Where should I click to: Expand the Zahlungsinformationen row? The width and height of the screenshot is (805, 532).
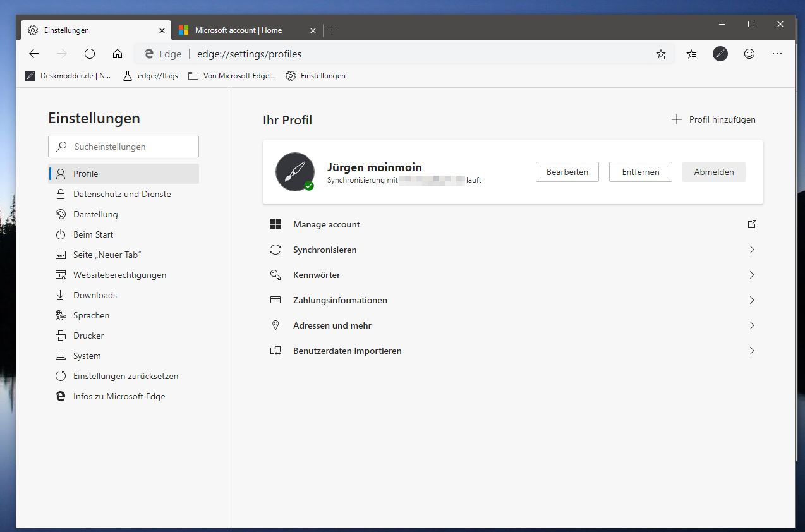[513, 300]
